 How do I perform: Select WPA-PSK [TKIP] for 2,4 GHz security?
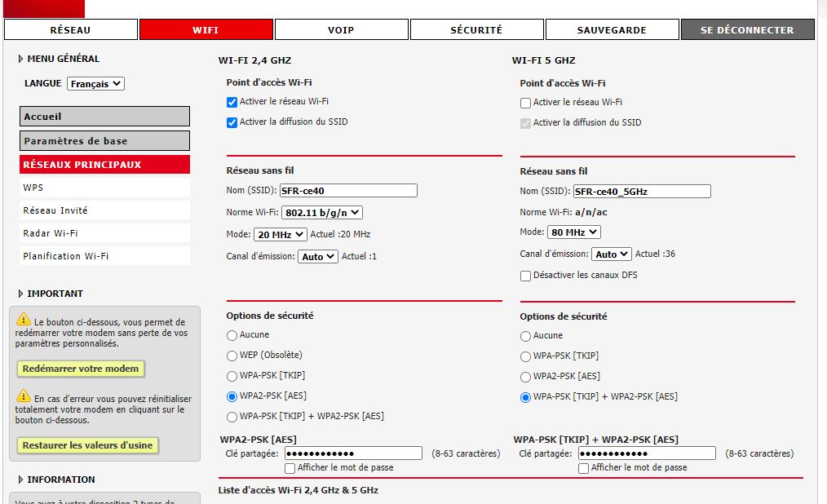click(x=232, y=376)
